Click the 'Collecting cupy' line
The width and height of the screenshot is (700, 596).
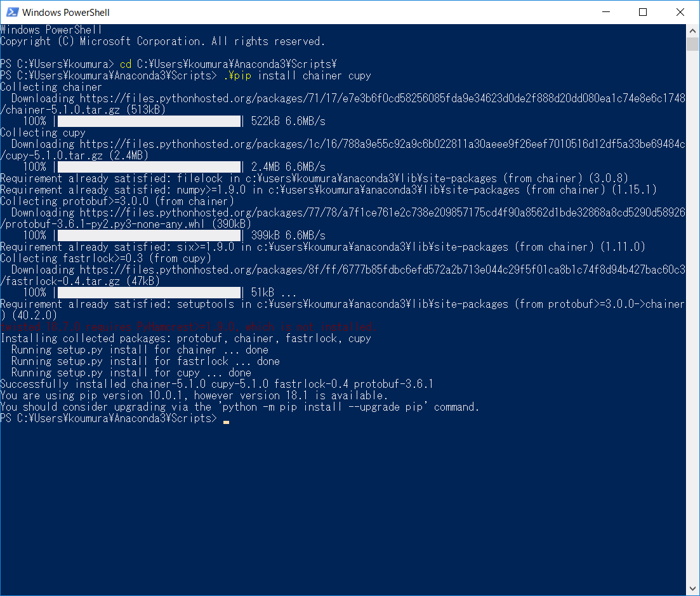point(43,133)
